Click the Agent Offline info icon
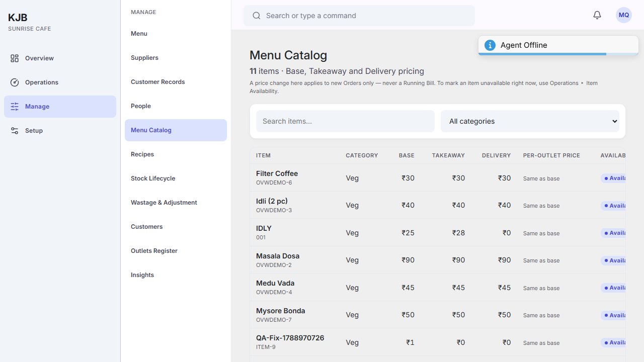 (x=490, y=45)
